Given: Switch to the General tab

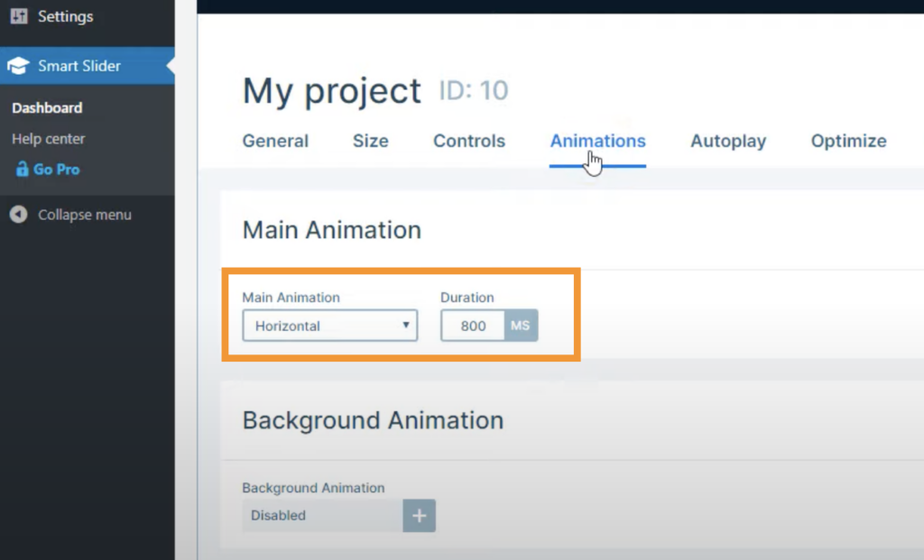Looking at the screenshot, I should [275, 141].
